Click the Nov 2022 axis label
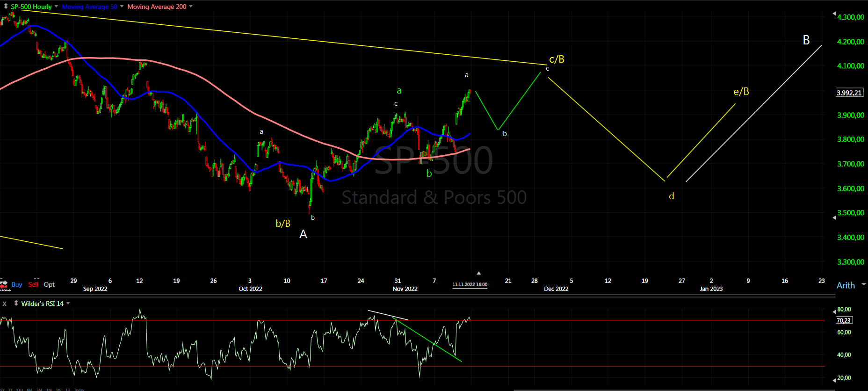 click(x=405, y=289)
